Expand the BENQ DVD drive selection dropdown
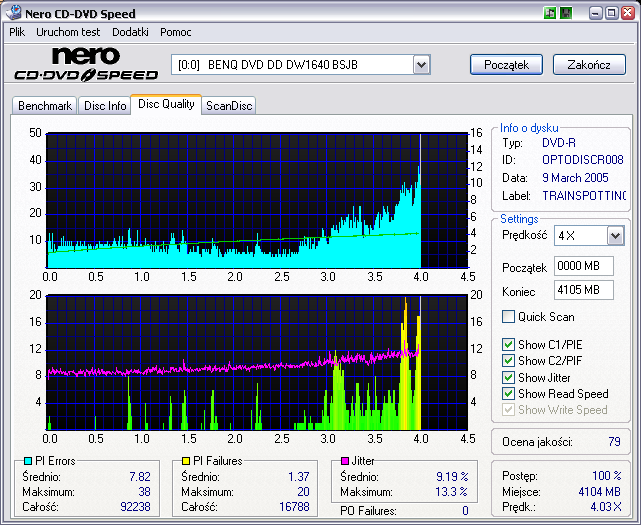 click(421, 65)
